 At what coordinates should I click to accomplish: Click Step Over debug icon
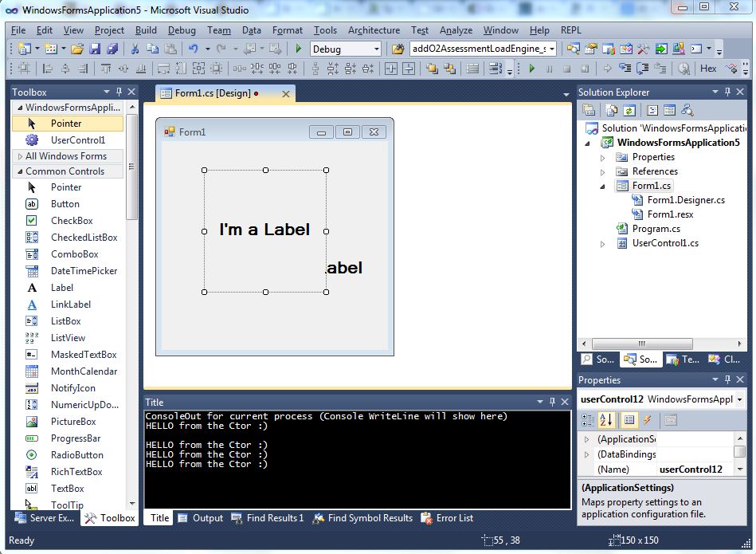coord(643,69)
